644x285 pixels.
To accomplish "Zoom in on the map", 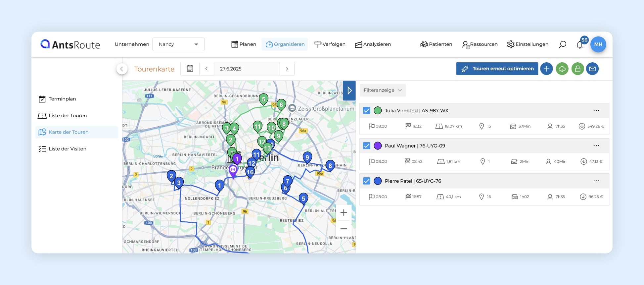I will (344, 213).
